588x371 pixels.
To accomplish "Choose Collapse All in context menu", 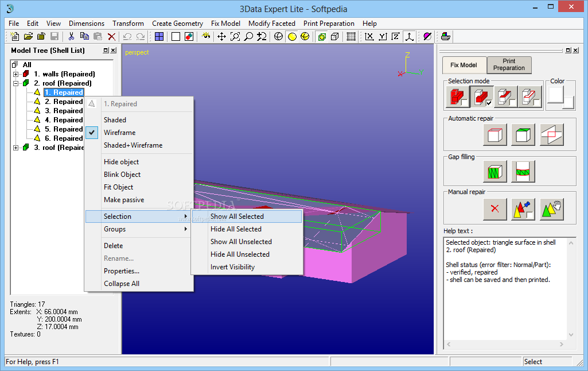I will 139,284.
